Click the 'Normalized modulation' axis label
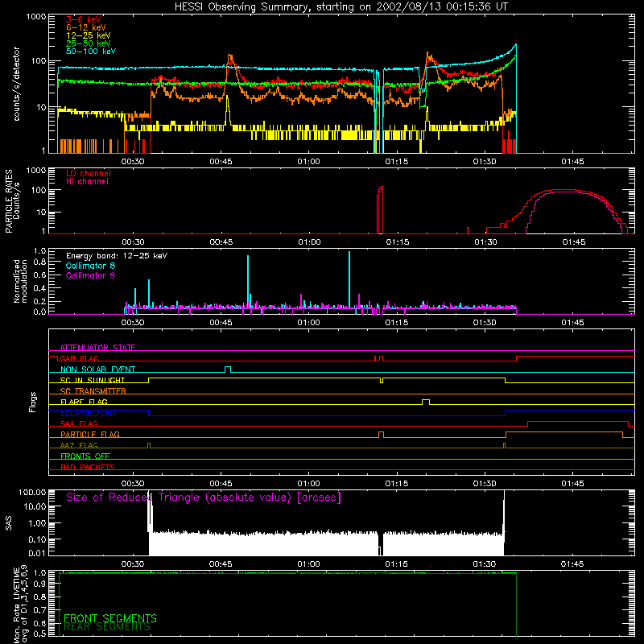Viewport: 644px width, 644px height. coord(21,281)
